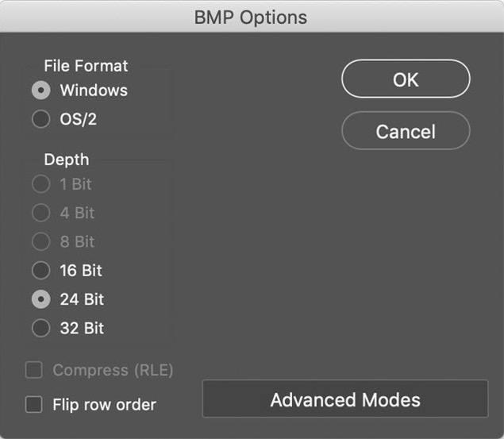The width and height of the screenshot is (504, 439).
Task: Click the Depth group heading
Action: (x=66, y=160)
